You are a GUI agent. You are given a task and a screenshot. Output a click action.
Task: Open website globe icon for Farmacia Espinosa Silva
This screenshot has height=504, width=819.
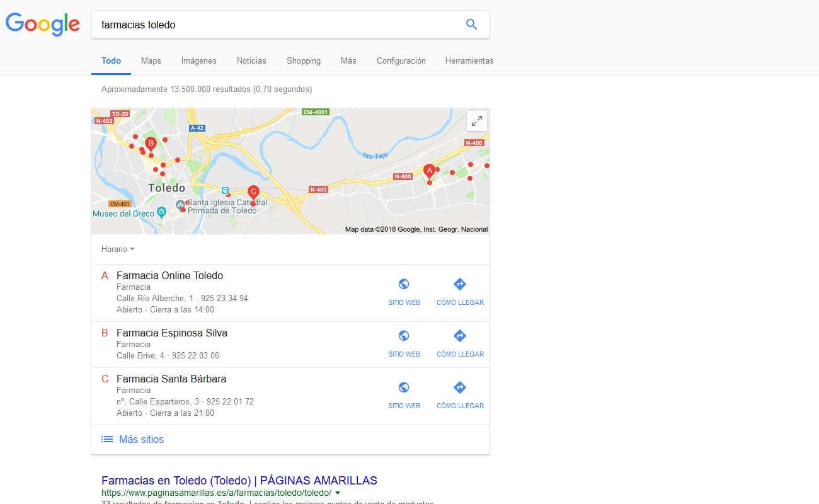404,336
